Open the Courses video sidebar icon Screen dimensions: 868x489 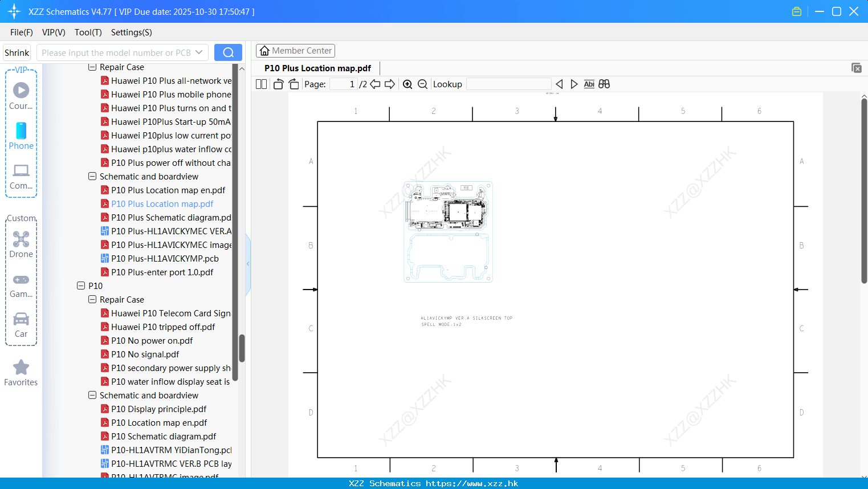click(x=21, y=96)
